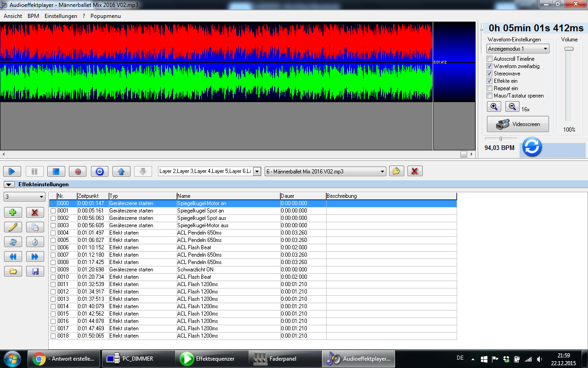Add a new effect entry with green plus icon
The width and height of the screenshot is (588, 368).
12,212
